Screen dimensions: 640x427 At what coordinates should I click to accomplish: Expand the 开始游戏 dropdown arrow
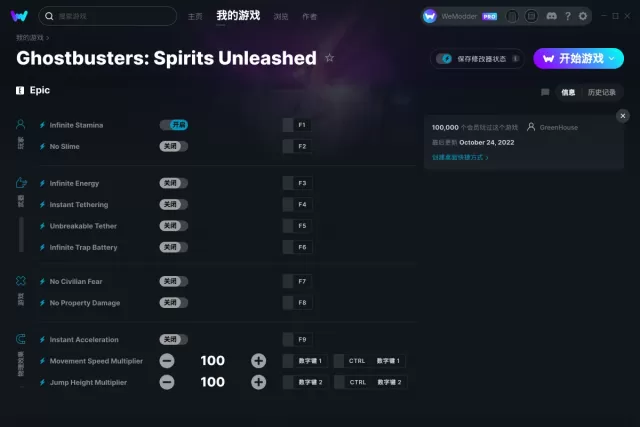pos(613,58)
